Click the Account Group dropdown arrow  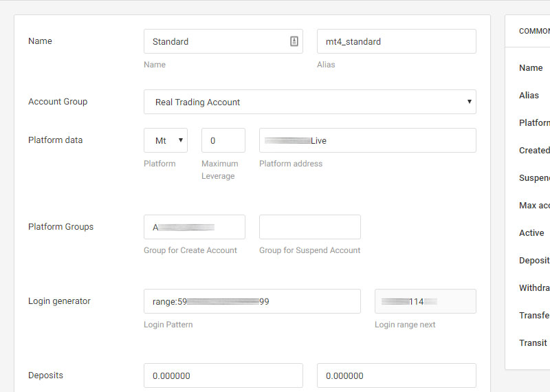click(470, 102)
